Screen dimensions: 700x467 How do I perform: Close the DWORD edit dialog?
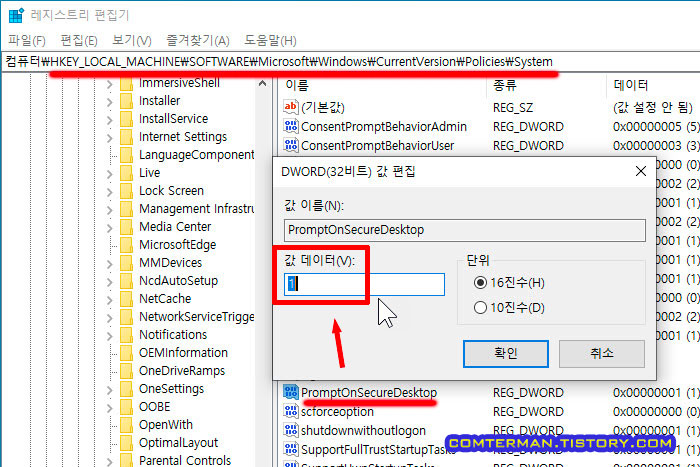pyautogui.click(x=641, y=171)
